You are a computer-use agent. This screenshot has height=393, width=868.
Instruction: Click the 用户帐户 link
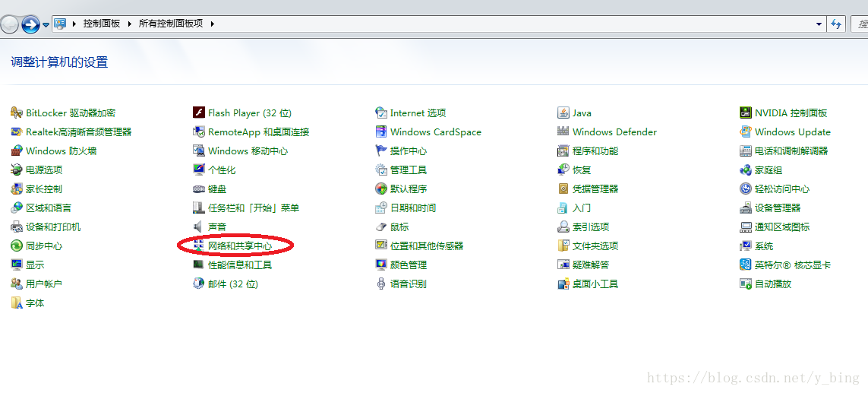tap(44, 284)
